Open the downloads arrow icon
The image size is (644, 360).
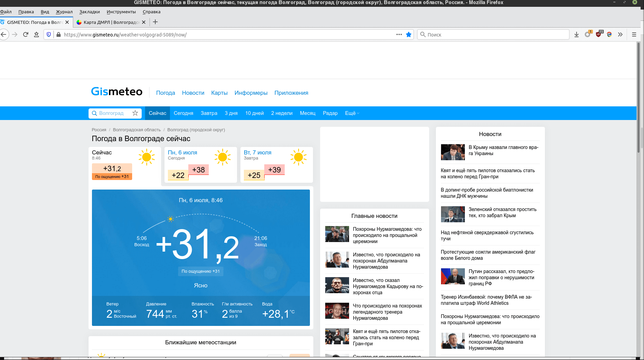[x=576, y=34]
